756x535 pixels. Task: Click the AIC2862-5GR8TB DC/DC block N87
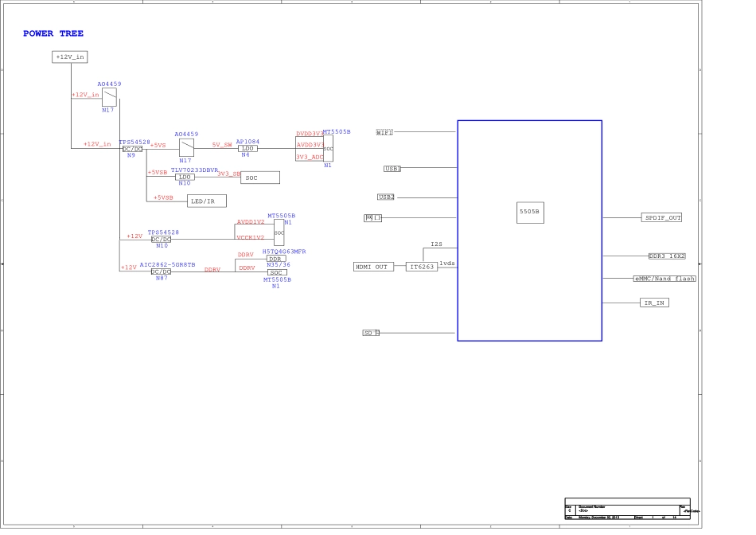[161, 271]
